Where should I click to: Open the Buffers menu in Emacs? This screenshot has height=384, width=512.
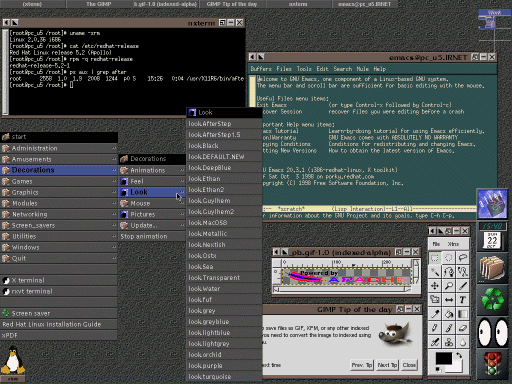point(261,69)
